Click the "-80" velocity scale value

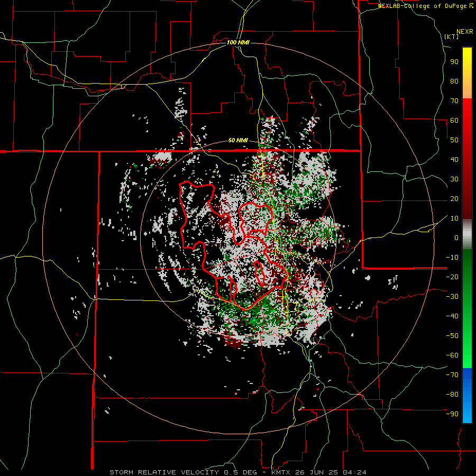[452, 395]
